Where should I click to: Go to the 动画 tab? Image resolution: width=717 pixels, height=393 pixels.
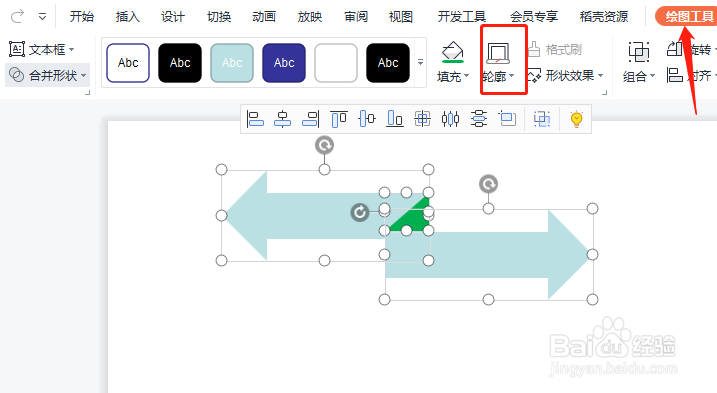264,17
